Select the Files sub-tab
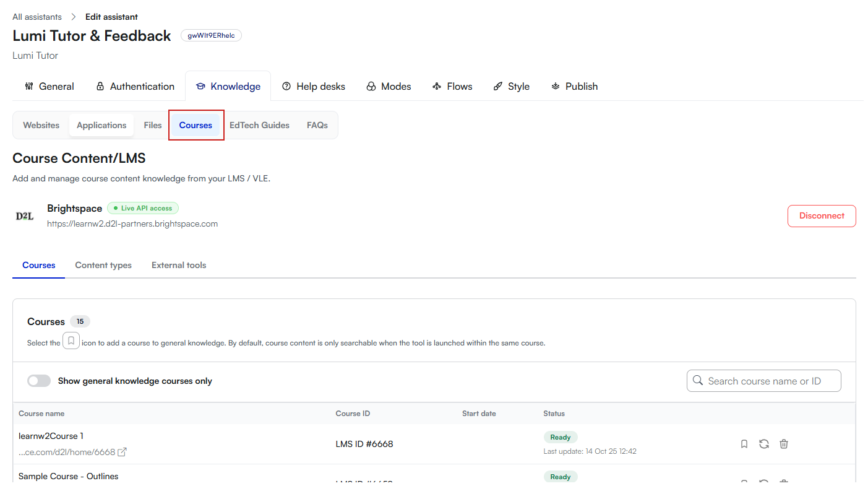Image resolution: width=868 pixels, height=499 pixels. tap(153, 125)
